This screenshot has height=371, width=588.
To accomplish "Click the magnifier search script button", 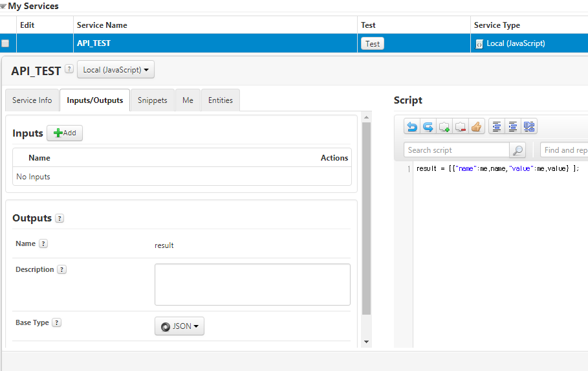I will coord(517,150).
